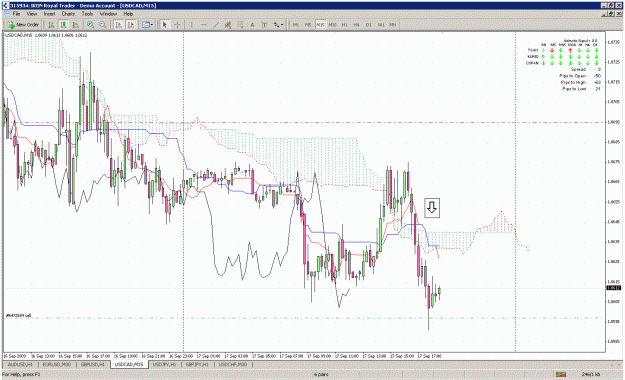Image resolution: width=625 pixels, height=380 pixels.
Task: Select the trendline drawing tool
Action: pyautogui.click(x=216, y=25)
